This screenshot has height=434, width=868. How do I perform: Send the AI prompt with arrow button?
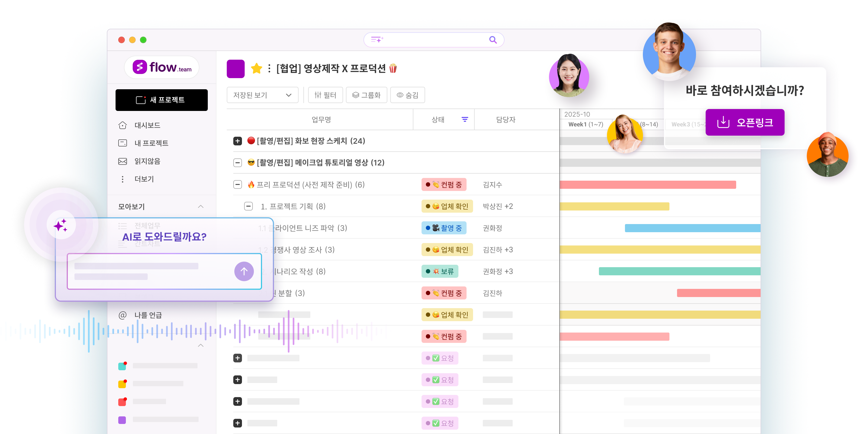pyautogui.click(x=244, y=271)
